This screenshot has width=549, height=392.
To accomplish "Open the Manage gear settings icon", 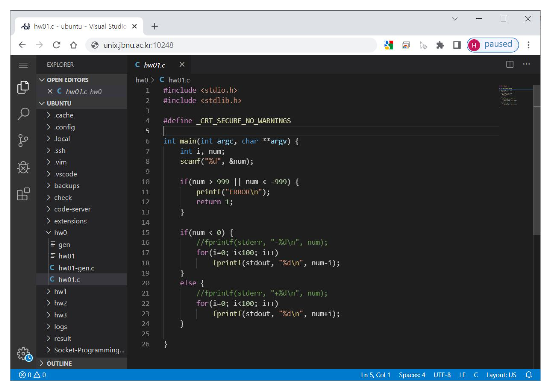I will point(24,353).
